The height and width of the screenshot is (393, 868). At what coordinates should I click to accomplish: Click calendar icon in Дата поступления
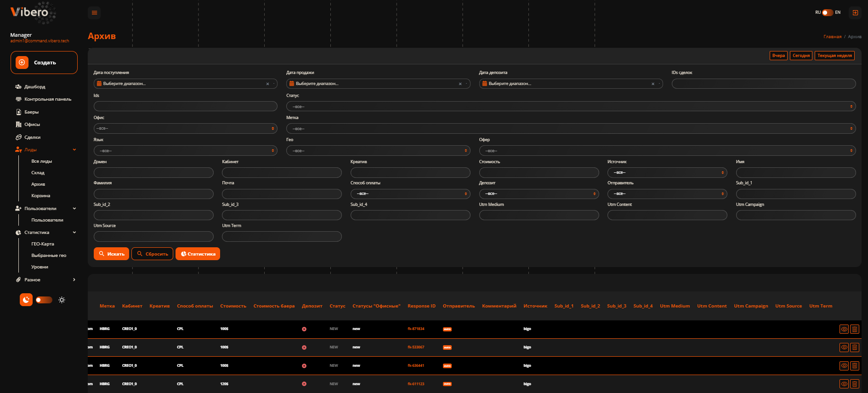(x=99, y=84)
